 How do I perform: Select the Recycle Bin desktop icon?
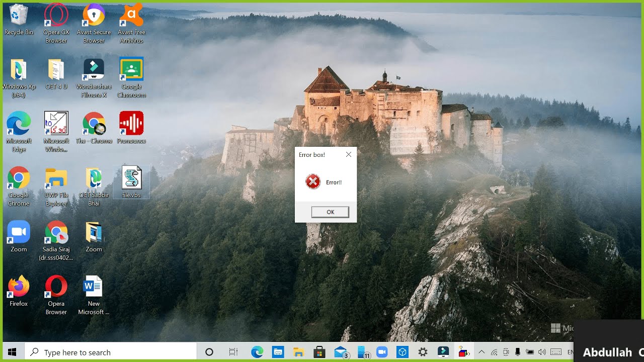point(19,20)
